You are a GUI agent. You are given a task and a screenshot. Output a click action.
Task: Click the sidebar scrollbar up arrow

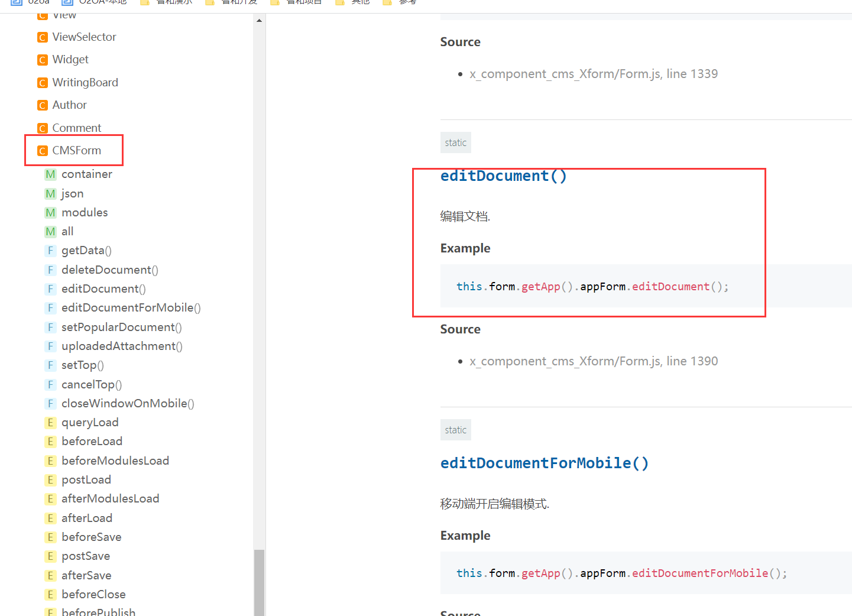(x=259, y=21)
